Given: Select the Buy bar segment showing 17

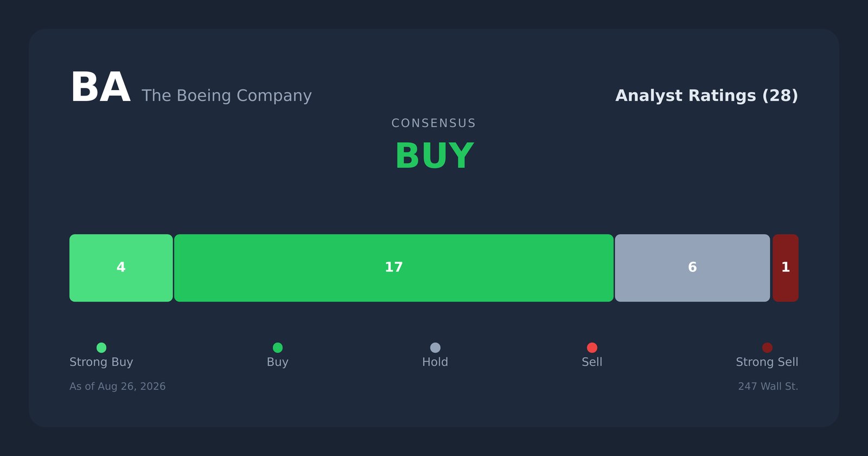Looking at the screenshot, I should pos(394,268).
